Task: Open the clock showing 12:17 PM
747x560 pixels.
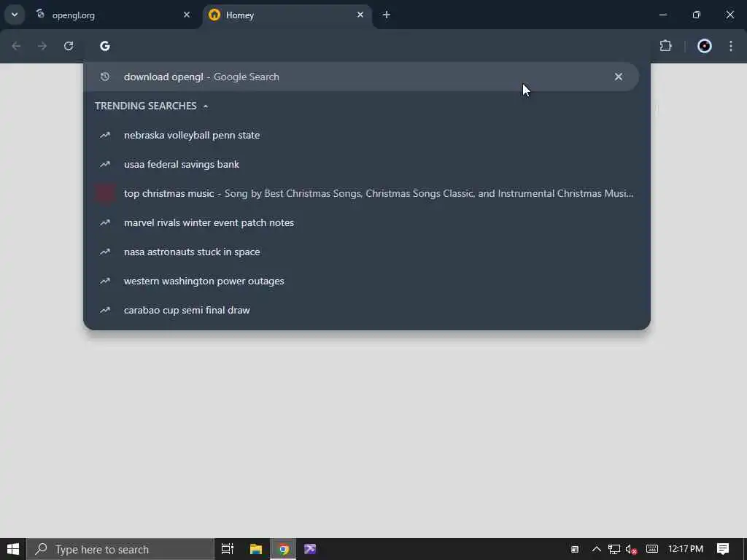Action: click(x=686, y=549)
